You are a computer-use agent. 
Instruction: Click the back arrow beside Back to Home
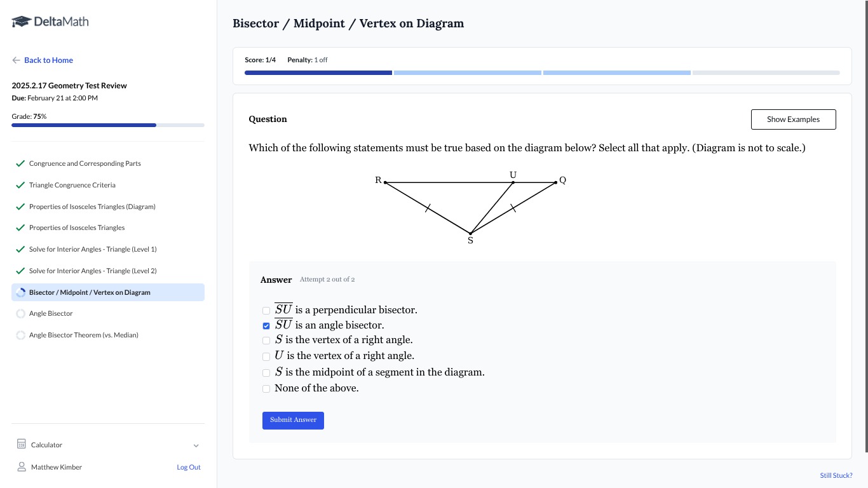[16, 60]
